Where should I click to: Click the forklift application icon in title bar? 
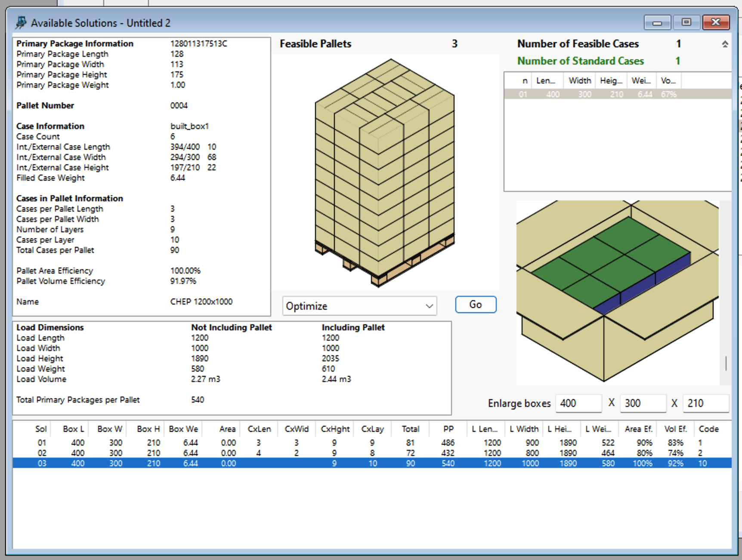21,22
